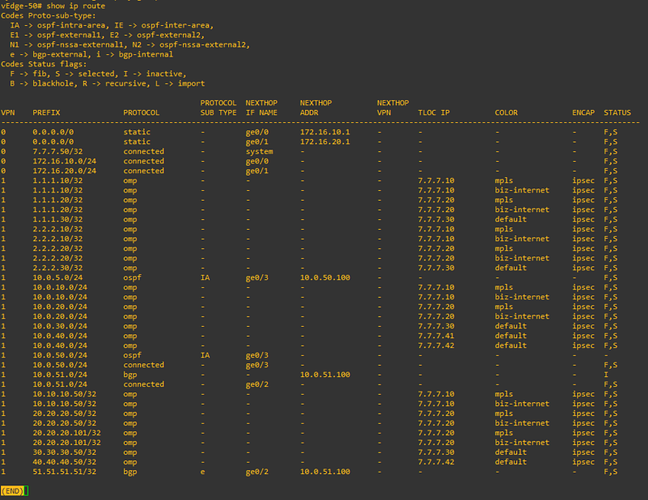Click the inactive status "I" on the bgp 10.0.51.0/24 row
The image size is (648, 500).
[x=606, y=375]
